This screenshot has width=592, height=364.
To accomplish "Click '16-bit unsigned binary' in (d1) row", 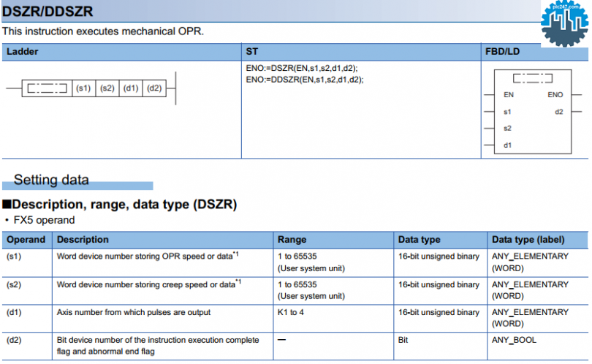I will coord(439,313).
